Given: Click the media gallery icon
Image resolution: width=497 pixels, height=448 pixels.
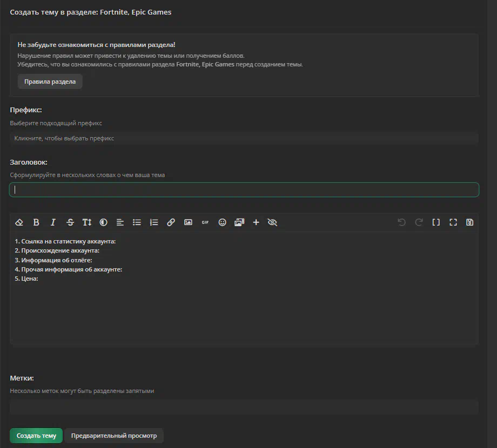Looking at the screenshot, I should point(239,222).
